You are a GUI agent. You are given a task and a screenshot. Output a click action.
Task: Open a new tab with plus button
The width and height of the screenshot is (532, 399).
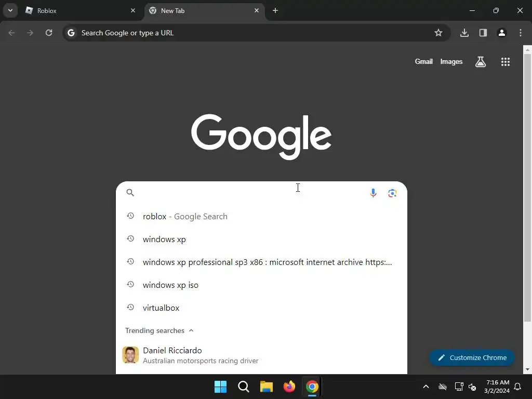click(275, 10)
